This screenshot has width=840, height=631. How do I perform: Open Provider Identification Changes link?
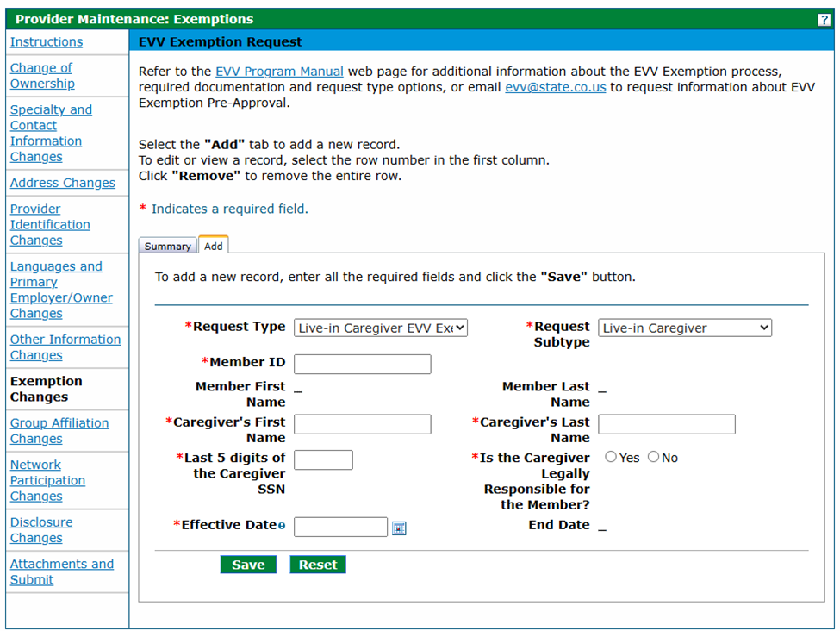tap(50, 225)
